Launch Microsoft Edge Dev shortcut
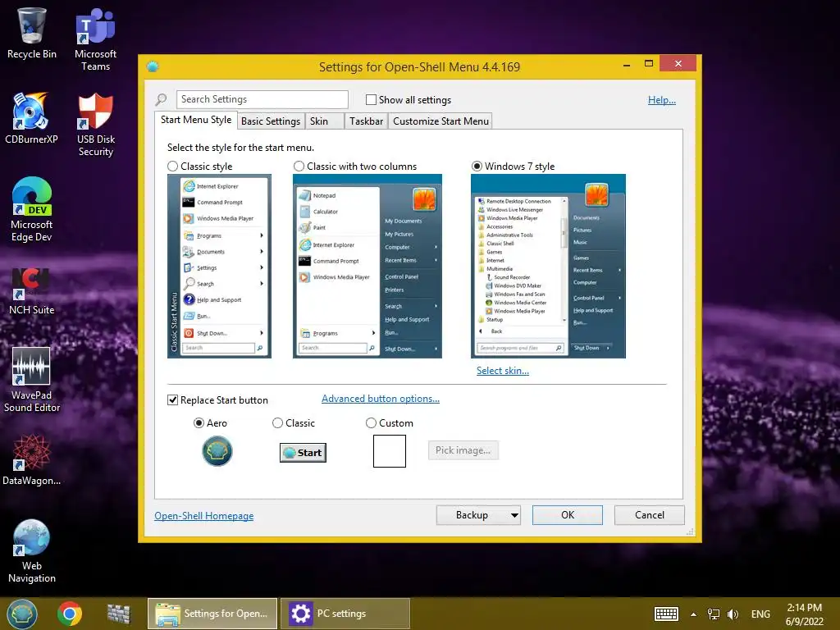Viewport: 840px width, 630px height. (x=32, y=209)
